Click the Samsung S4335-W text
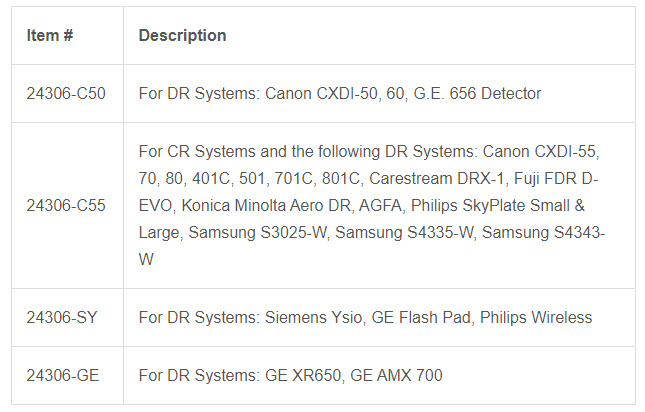This screenshot has height=412, width=645. tap(404, 233)
